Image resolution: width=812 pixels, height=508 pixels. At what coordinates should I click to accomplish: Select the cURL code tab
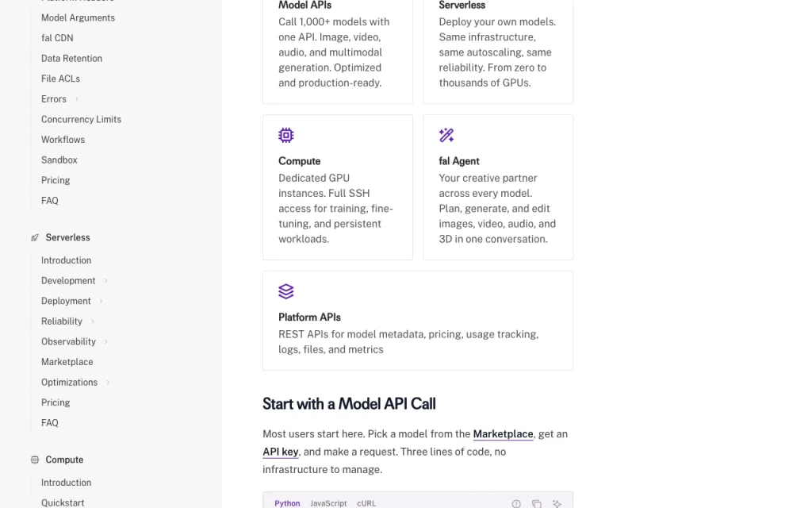(x=366, y=503)
